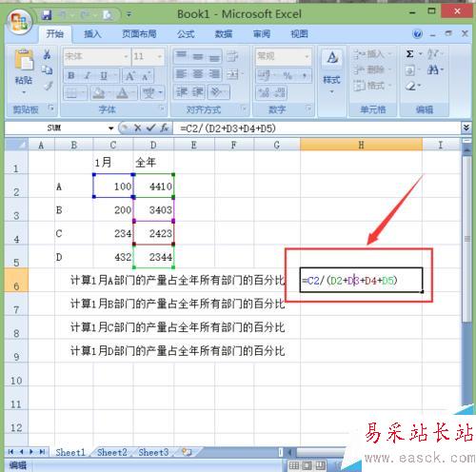Toggle Wrap Text icon
The width and height of the screenshot is (476, 472).
[232, 56]
